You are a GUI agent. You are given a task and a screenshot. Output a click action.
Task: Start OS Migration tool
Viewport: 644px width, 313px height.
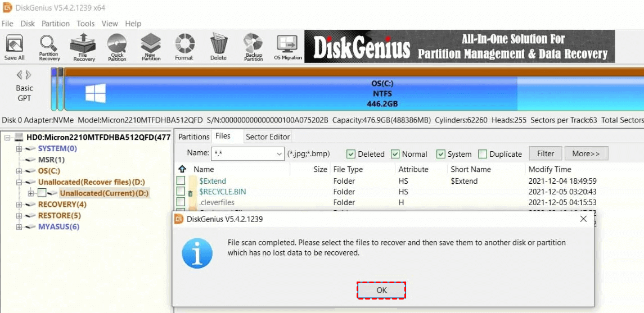[287, 48]
